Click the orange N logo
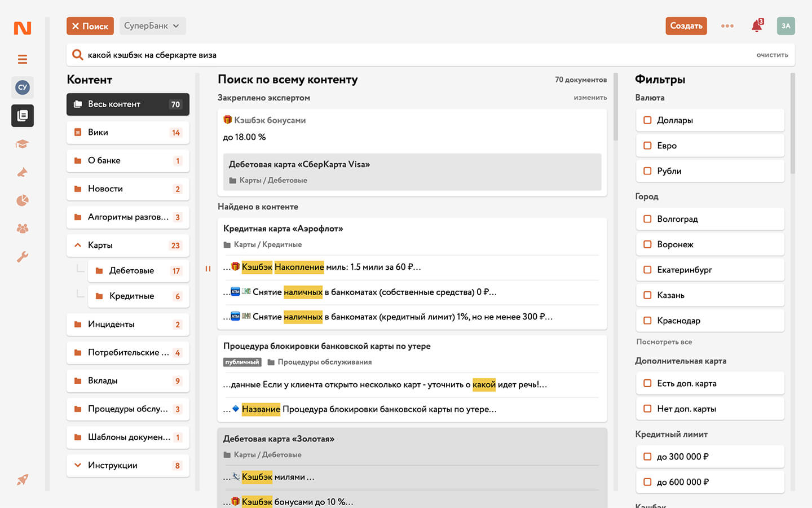812x508 pixels. (23, 28)
